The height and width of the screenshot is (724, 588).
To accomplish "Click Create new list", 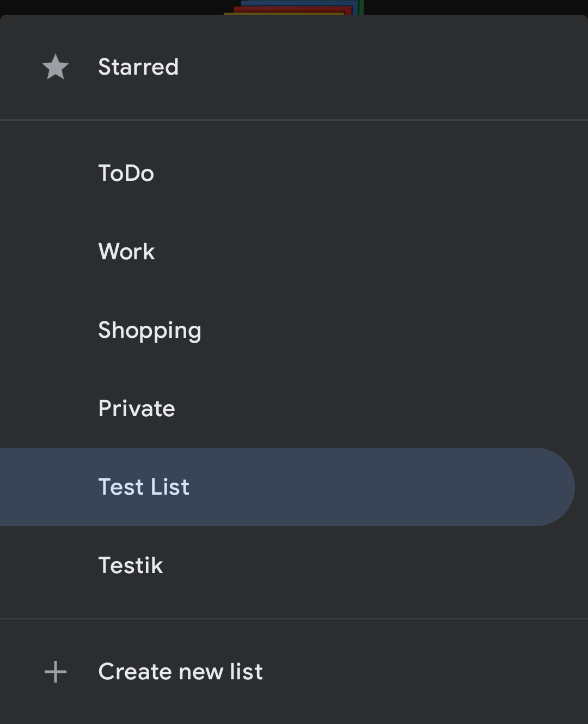I will coord(180,671).
